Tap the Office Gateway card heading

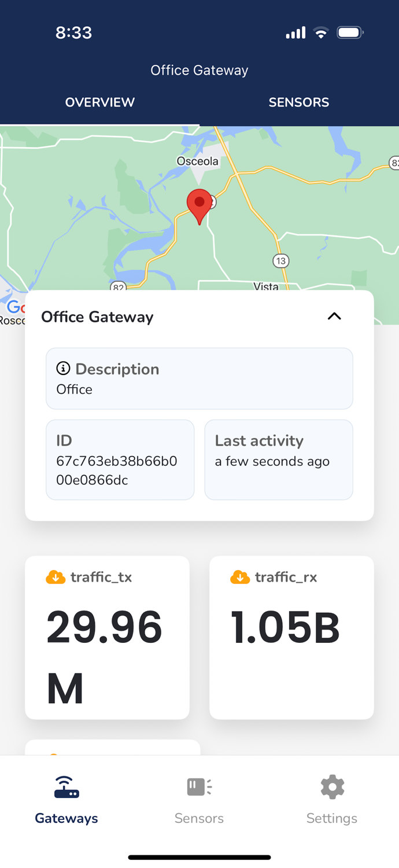pos(97,317)
